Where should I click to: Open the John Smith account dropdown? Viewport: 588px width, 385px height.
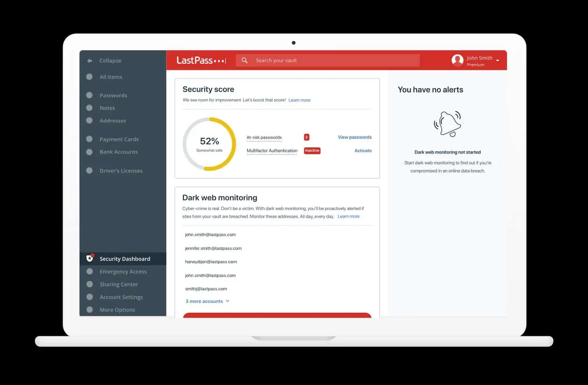click(x=498, y=60)
